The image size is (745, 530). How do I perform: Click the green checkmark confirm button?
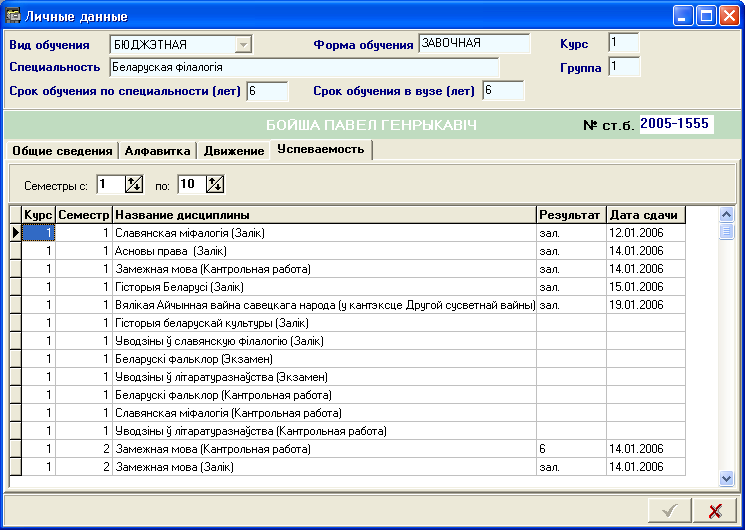[x=669, y=511]
